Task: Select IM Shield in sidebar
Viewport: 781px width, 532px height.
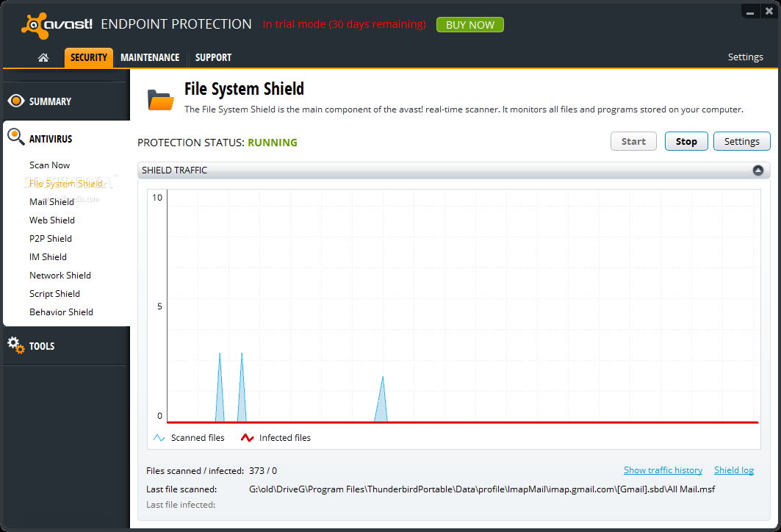Action: 48,257
